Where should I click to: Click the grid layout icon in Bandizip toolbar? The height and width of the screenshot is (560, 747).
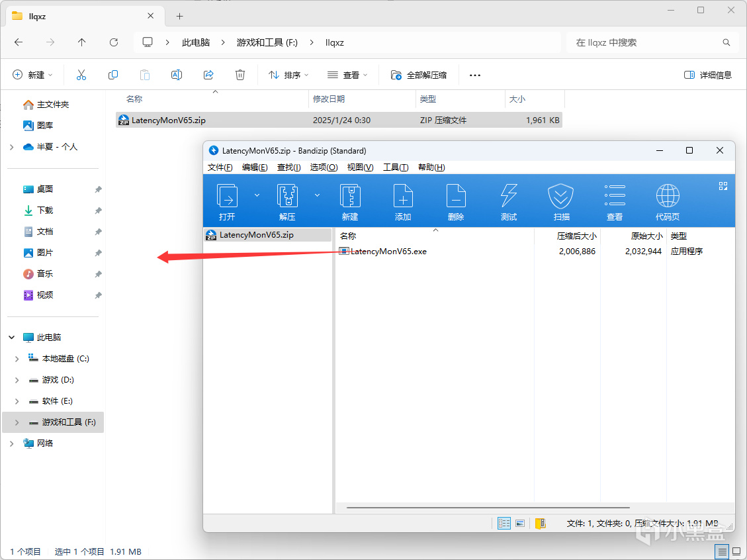point(723,186)
